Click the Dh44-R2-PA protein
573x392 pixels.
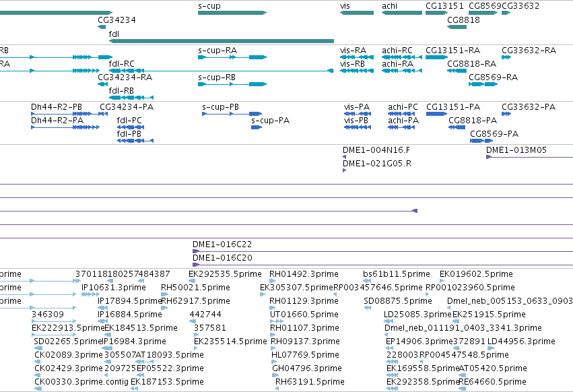[65, 127]
